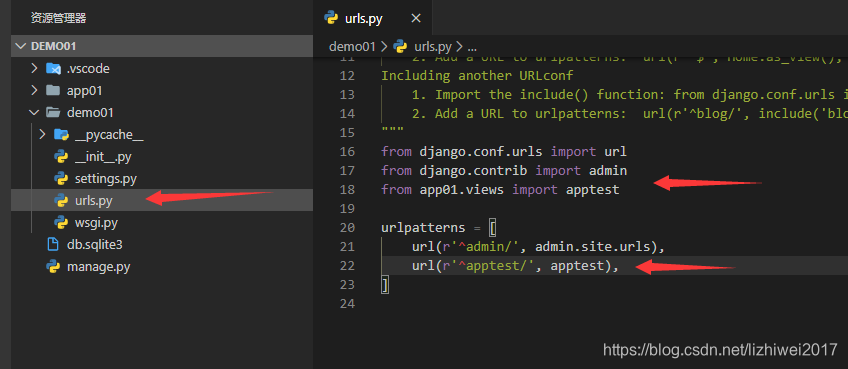The height and width of the screenshot is (369, 848).
Task: Click the demo01 breadcrumb segment
Action: 352,47
